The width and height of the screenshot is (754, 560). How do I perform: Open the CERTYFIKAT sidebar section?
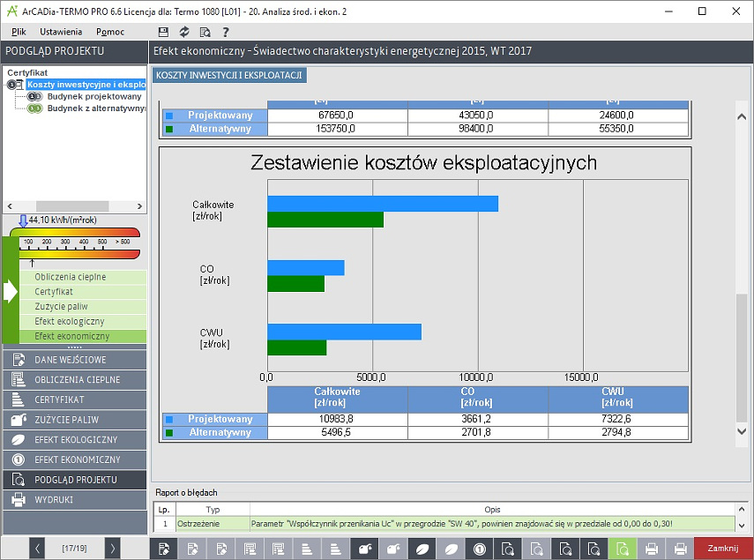pyautogui.click(x=75, y=399)
